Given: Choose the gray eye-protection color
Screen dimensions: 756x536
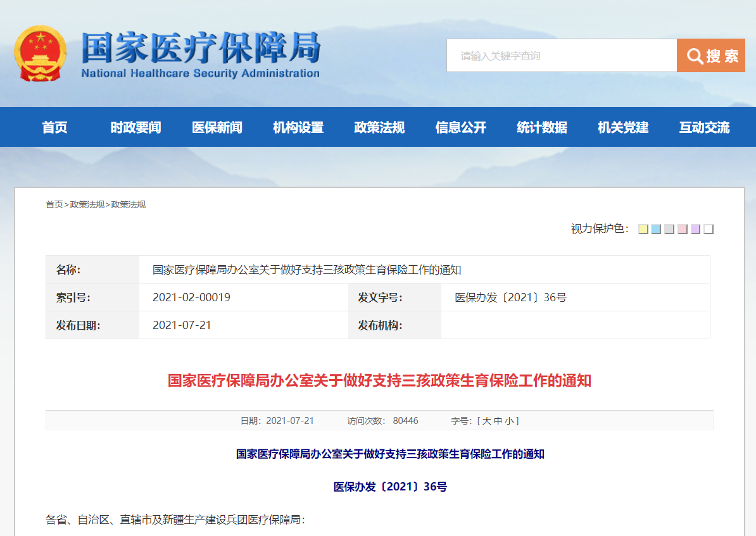Looking at the screenshot, I should (x=669, y=229).
